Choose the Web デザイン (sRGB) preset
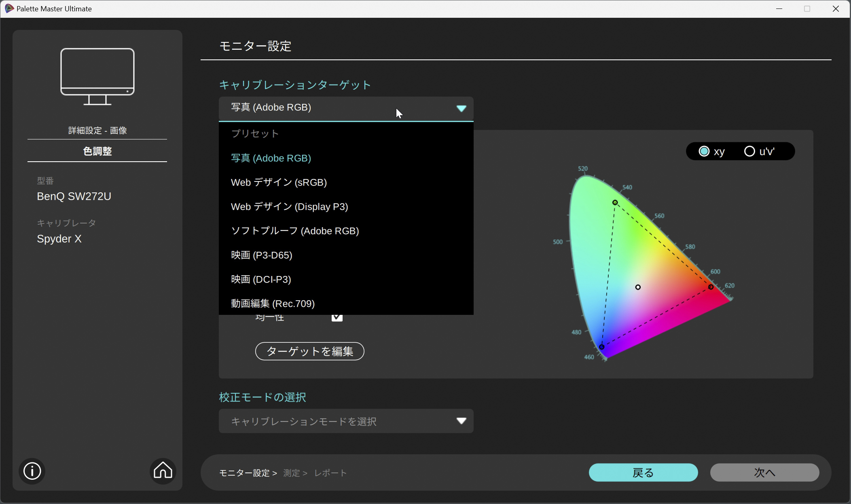The height and width of the screenshot is (504, 851). [x=279, y=182]
